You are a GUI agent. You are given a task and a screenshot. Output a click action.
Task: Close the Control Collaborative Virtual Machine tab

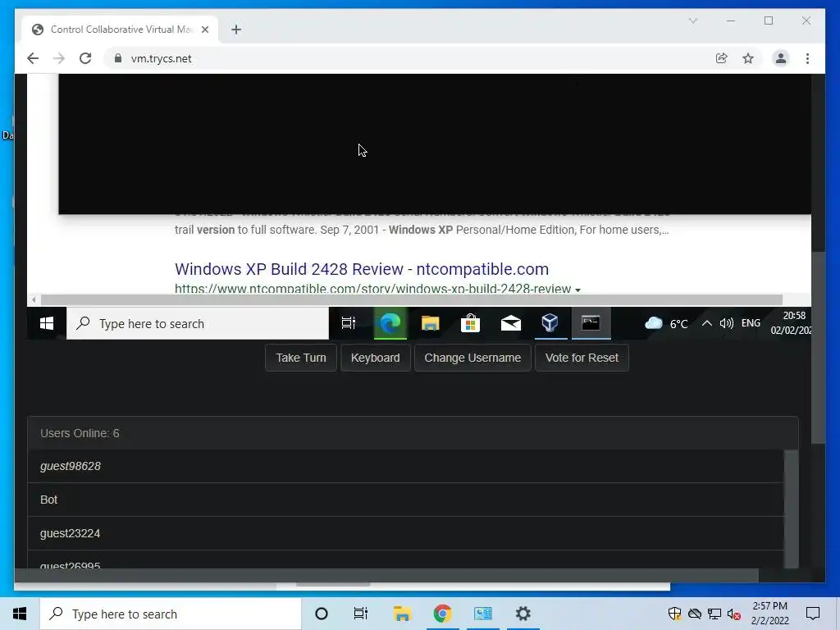pos(204,30)
